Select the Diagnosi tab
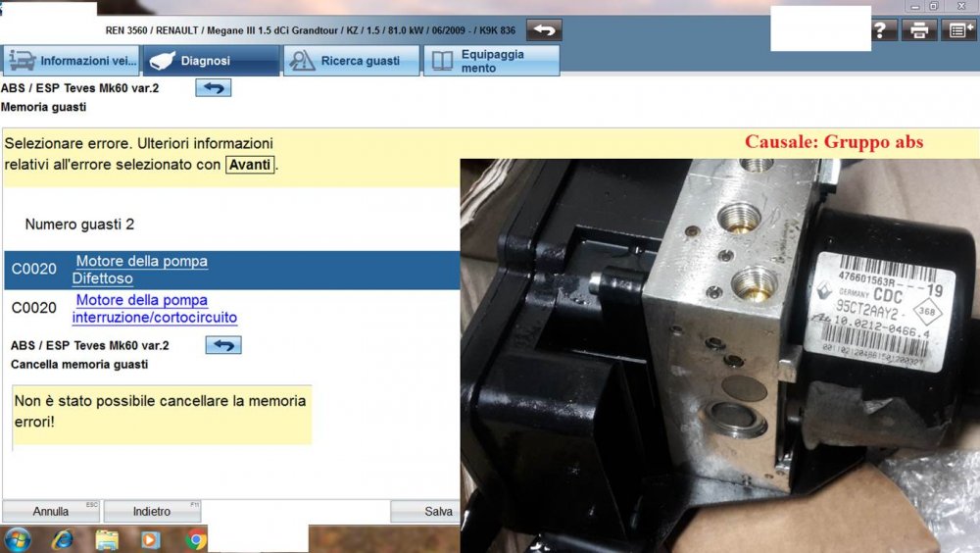 click(x=211, y=61)
